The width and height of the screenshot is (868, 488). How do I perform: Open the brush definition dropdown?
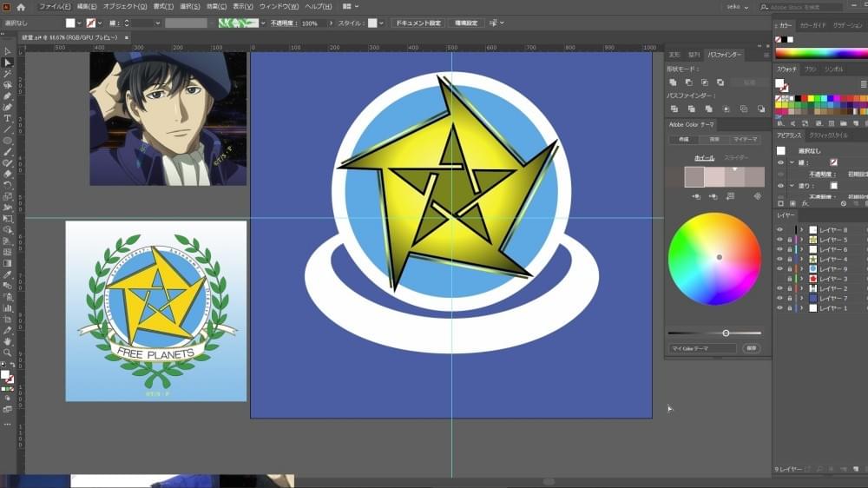coord(263,23)
